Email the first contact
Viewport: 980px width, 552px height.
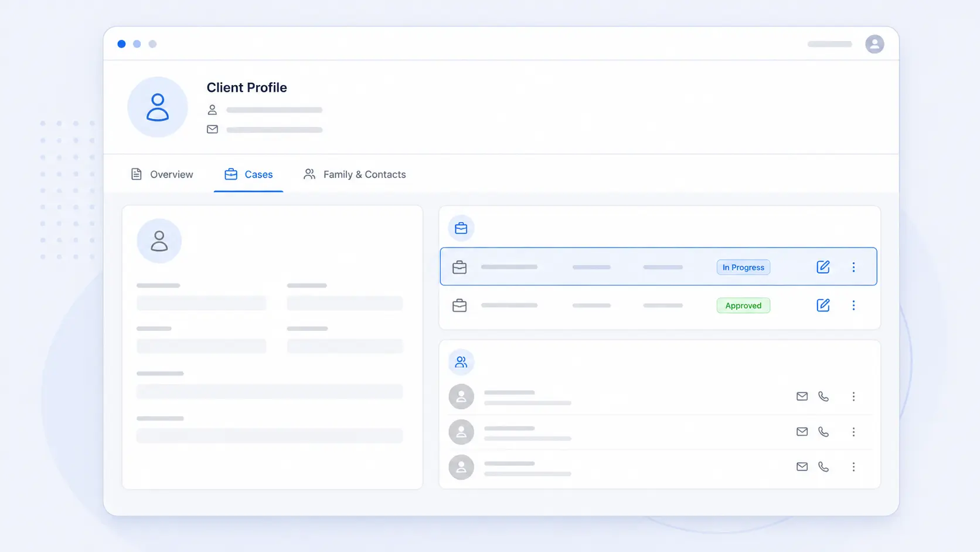pos(802,397)
